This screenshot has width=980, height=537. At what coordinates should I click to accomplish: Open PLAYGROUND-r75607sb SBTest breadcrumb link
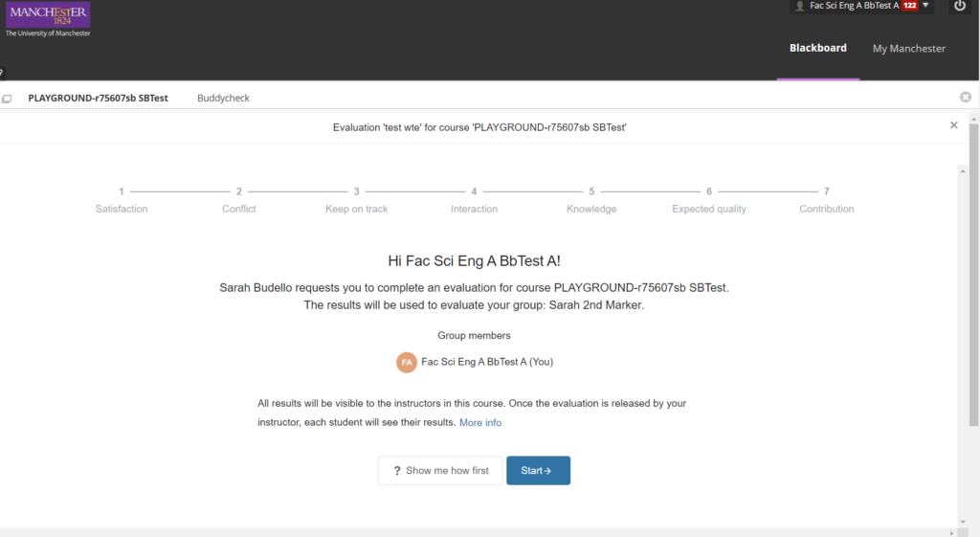tap(99, 99)
